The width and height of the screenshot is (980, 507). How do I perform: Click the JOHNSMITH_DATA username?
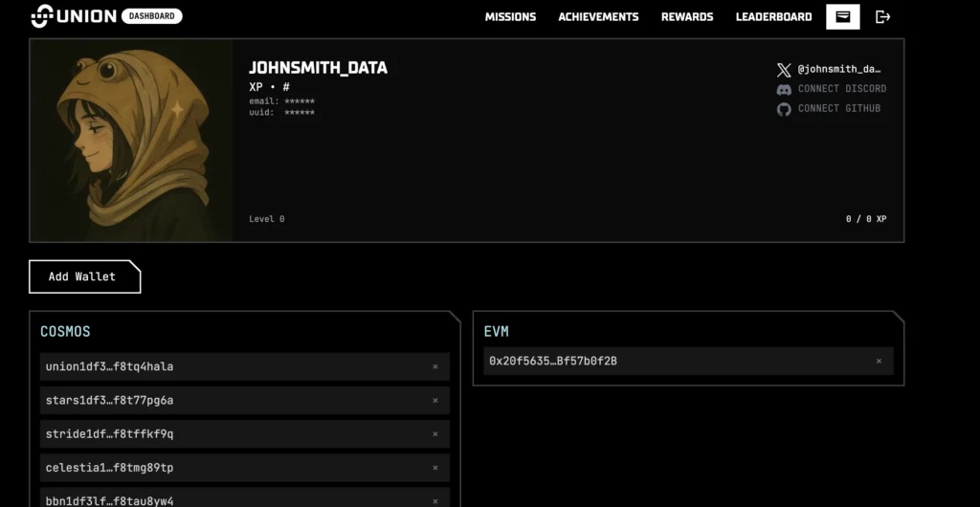[318, 68]
